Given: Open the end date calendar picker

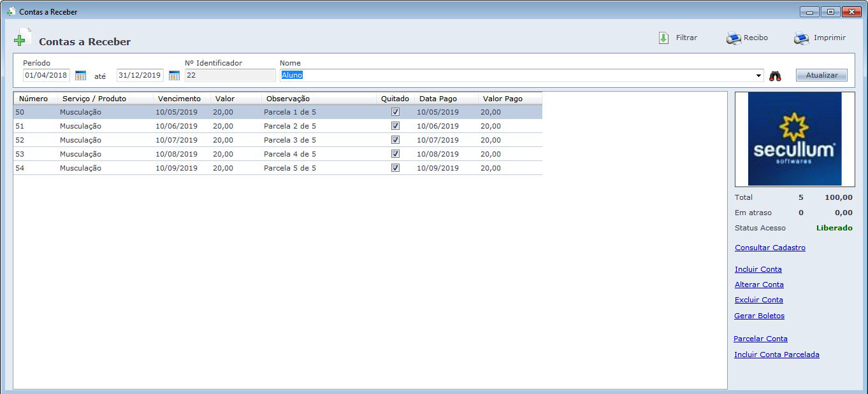Looking at the screenshot, I should coord(174,76).
